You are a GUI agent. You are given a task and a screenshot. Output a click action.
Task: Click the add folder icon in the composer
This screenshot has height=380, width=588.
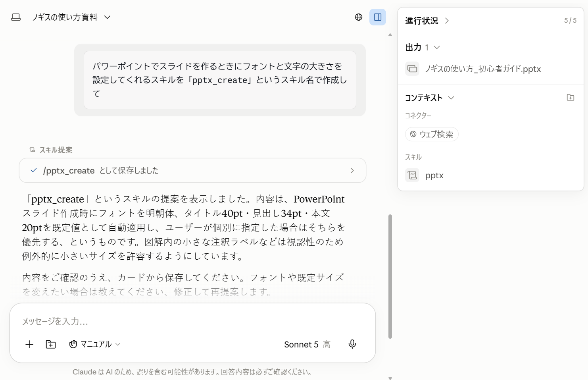point(51,344)
